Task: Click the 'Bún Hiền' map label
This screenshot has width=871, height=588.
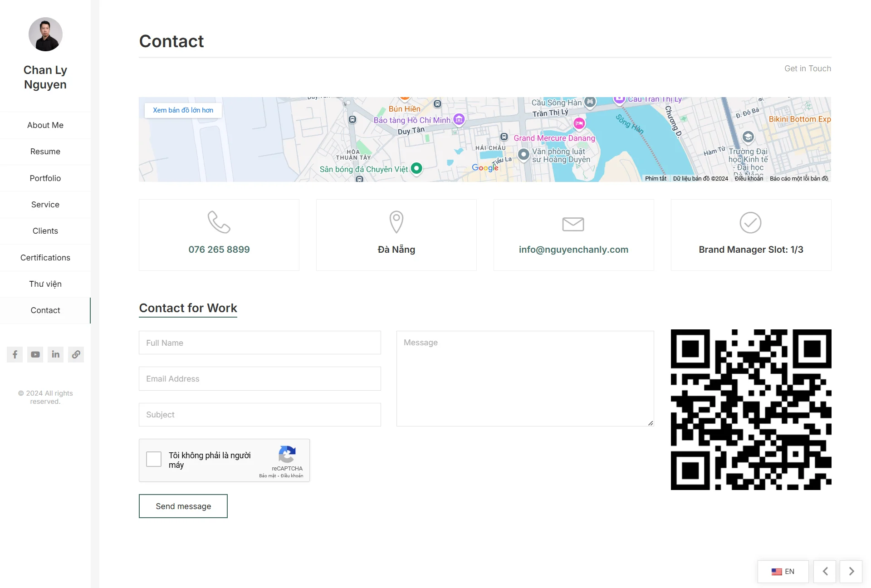Action: point(405,109)
